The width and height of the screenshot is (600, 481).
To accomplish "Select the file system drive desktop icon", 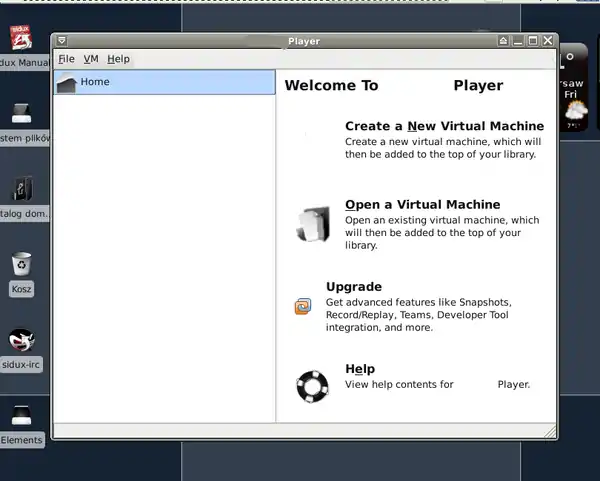I will click(21, 113).
